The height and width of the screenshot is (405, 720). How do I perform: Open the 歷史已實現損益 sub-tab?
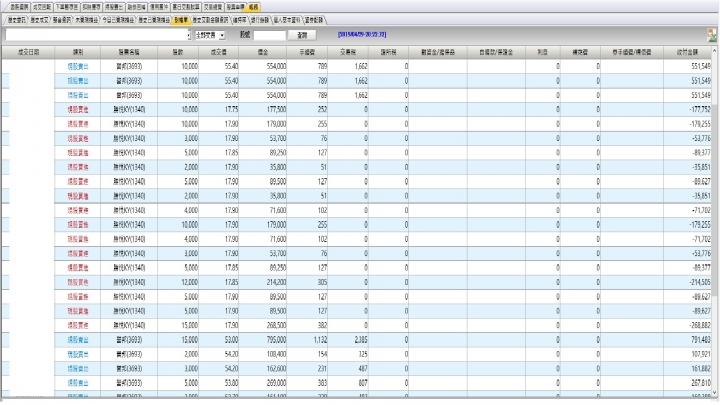(154, 20)
